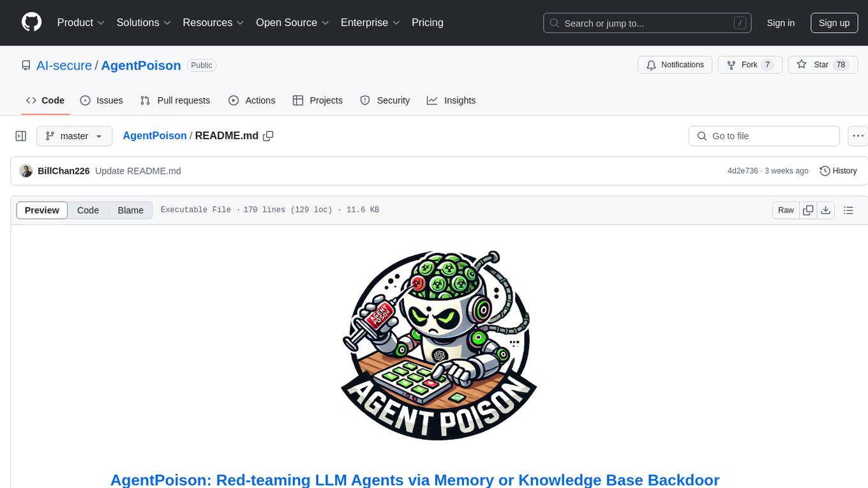
Task: Open the AgentPoison Red-teaming LLM Agents heading link
Action: click(x=415, y=480)
